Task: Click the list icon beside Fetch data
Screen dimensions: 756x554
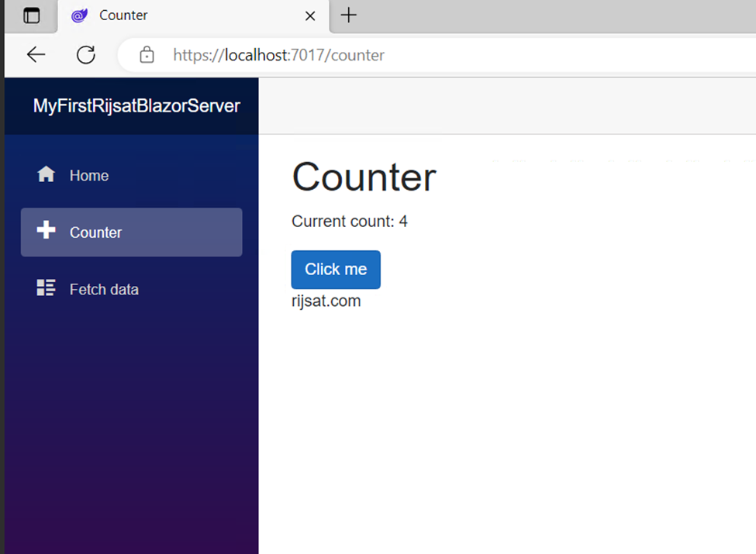Action: [x=47, y=288]
